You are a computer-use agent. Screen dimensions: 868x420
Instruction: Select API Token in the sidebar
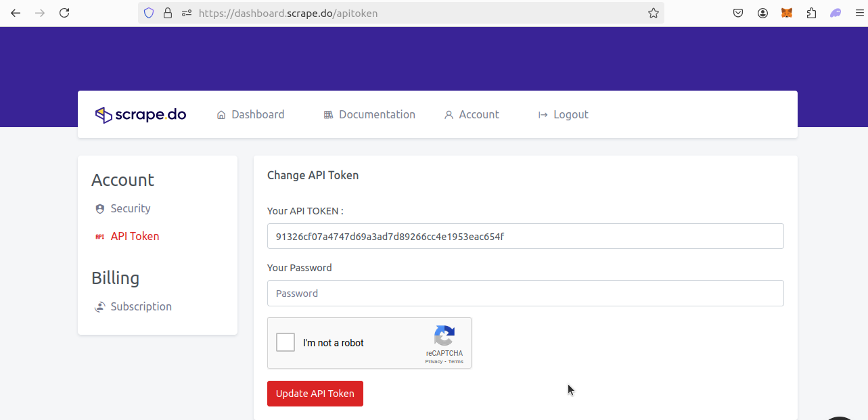pyautogui.click(x=135, y=237)
